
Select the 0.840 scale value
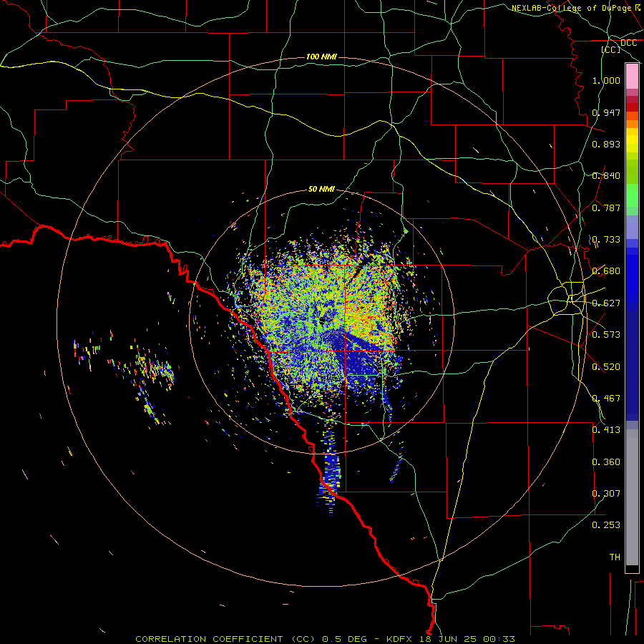point(606,176)
